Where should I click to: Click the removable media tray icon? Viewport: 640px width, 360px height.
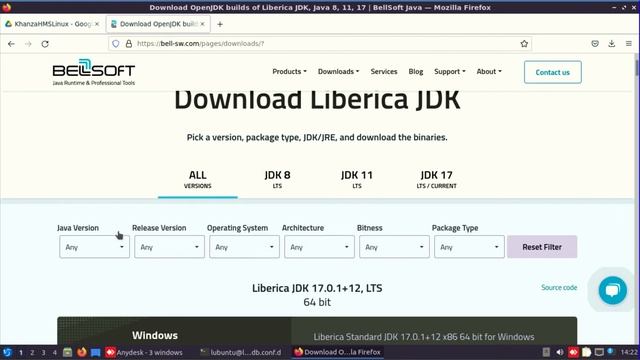546,352
